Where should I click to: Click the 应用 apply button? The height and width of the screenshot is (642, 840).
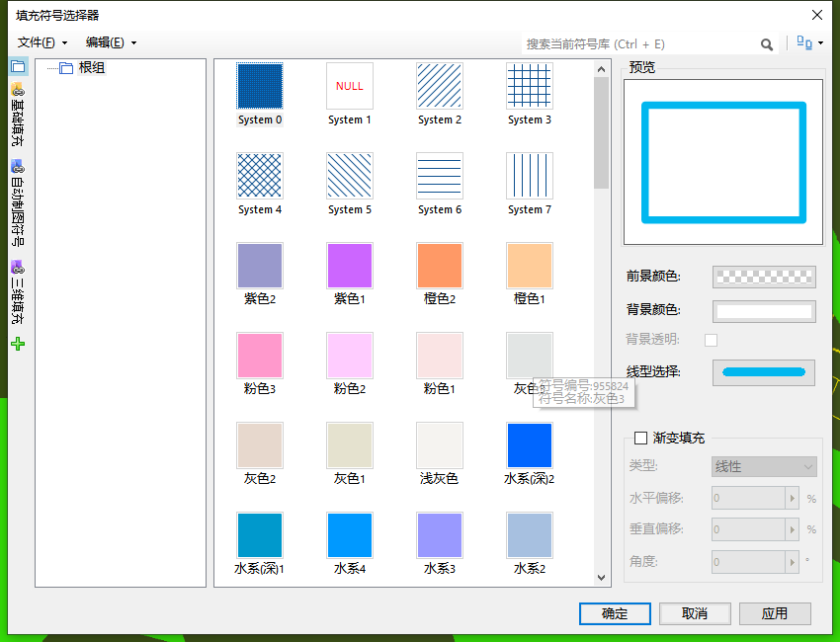[775, 613]
